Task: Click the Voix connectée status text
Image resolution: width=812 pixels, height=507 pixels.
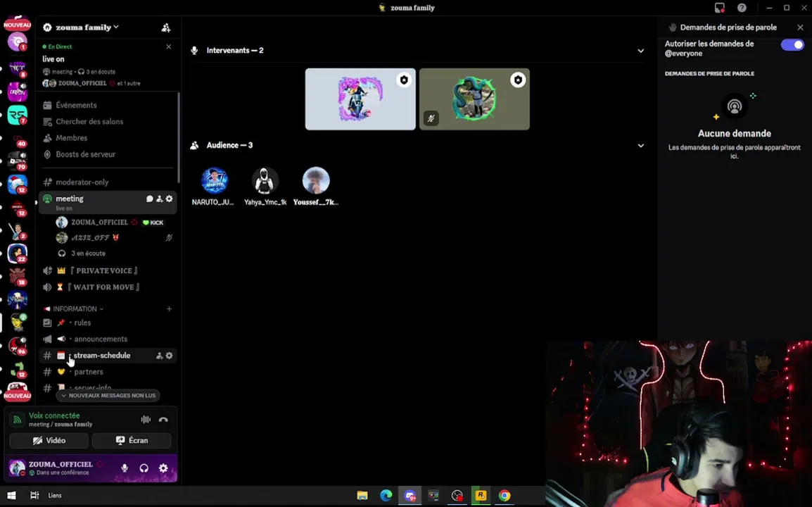Action: point(54,415)
